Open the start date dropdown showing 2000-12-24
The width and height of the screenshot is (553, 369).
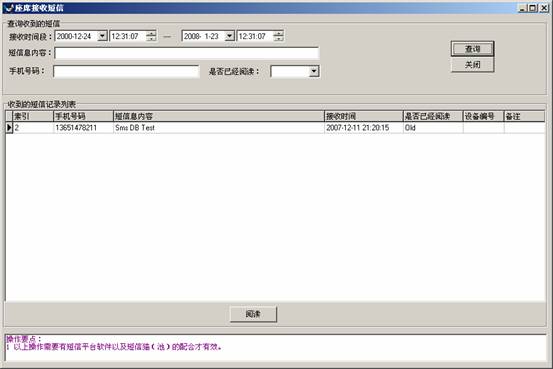102,36
